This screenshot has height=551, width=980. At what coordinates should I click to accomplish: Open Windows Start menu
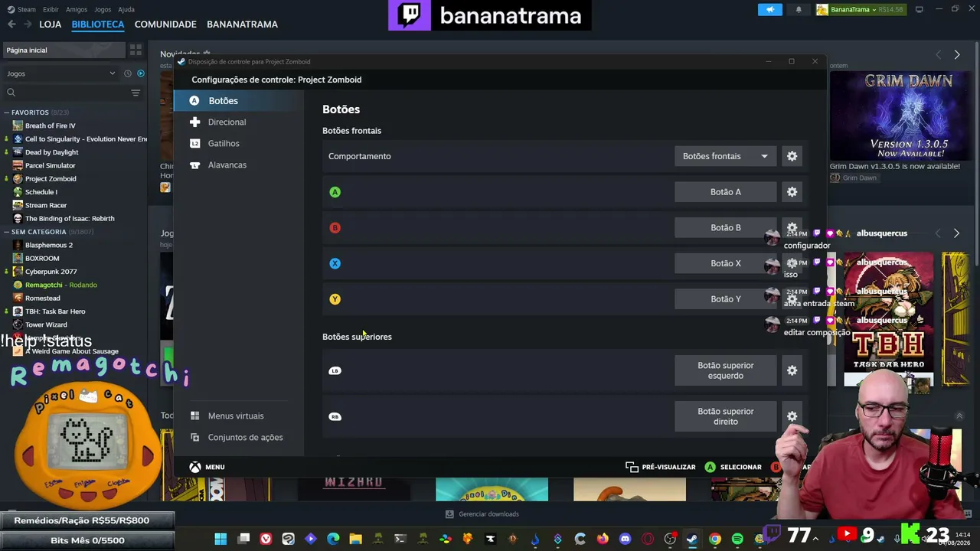220,539
